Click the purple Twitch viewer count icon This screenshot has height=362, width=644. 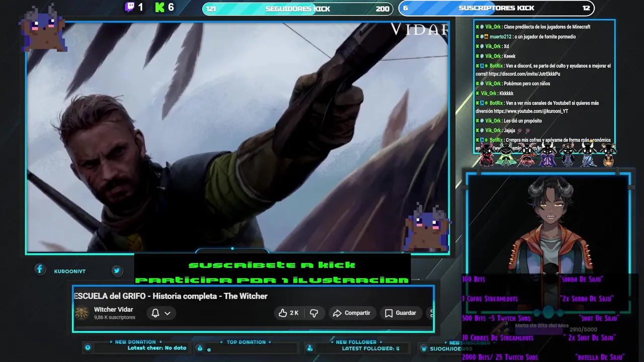coord(130,7)
